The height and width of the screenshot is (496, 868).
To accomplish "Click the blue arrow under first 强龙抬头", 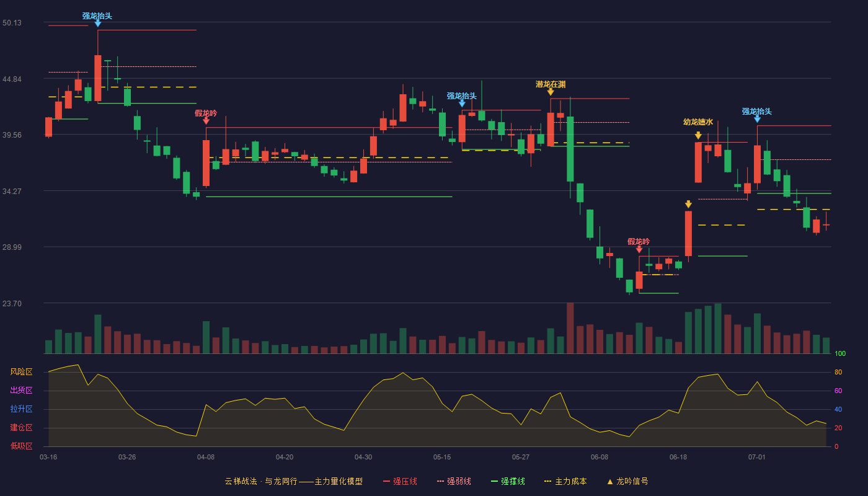I will pos(97,24).
